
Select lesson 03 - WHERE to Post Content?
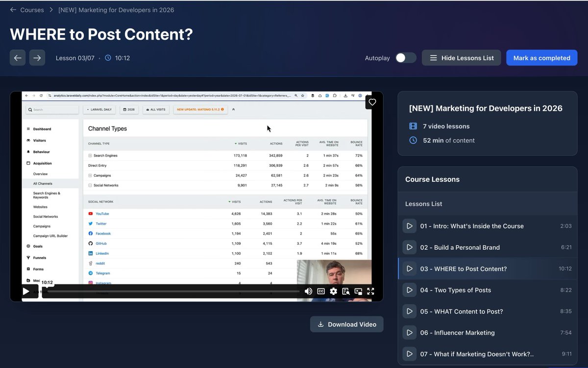tap(488, 269)
